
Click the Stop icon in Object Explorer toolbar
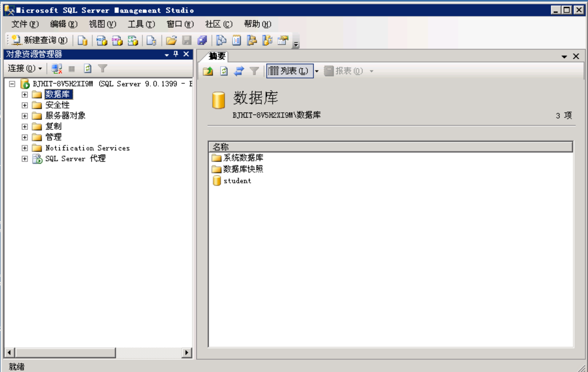(x=72, y=68)
